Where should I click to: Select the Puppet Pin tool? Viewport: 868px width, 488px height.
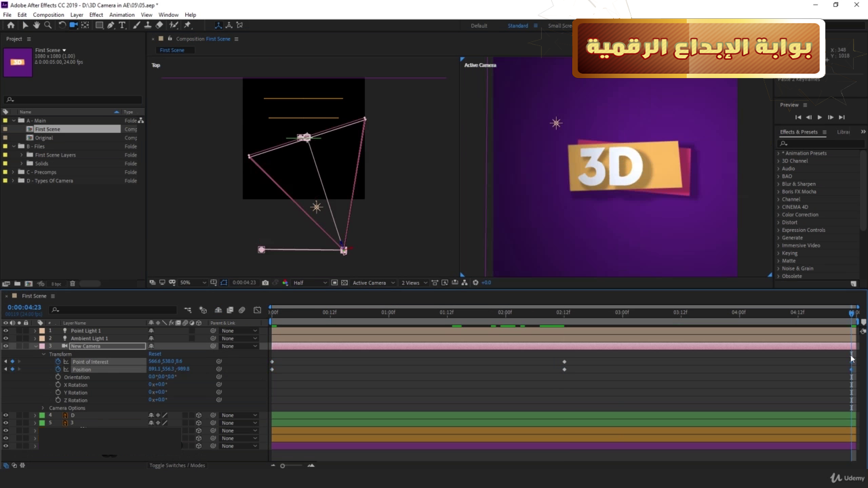[188, 25]
